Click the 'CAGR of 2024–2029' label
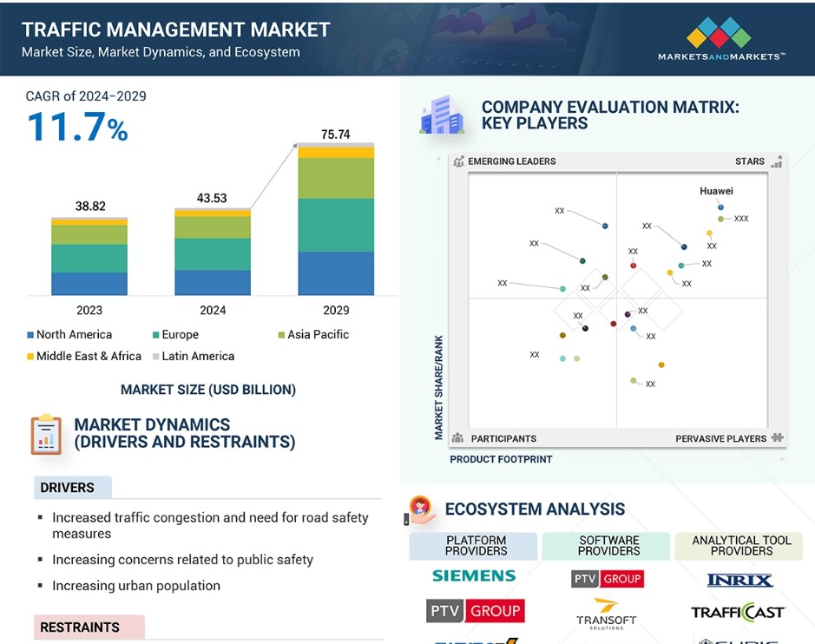The width and height of the screenshot is (815, 644). point(86,96)
